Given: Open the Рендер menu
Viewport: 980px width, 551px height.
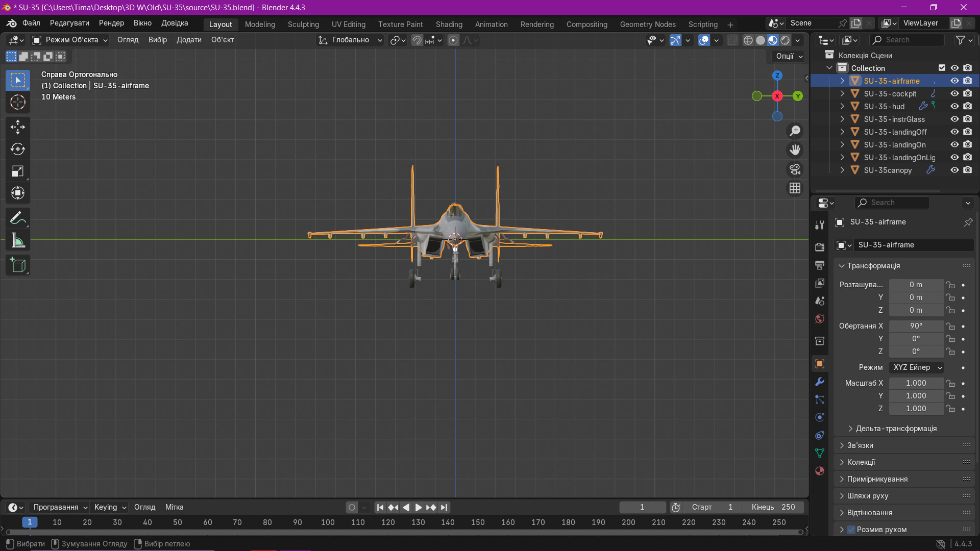Looking at the screenshot, I should pyautogui.click(x=111, y=23).
